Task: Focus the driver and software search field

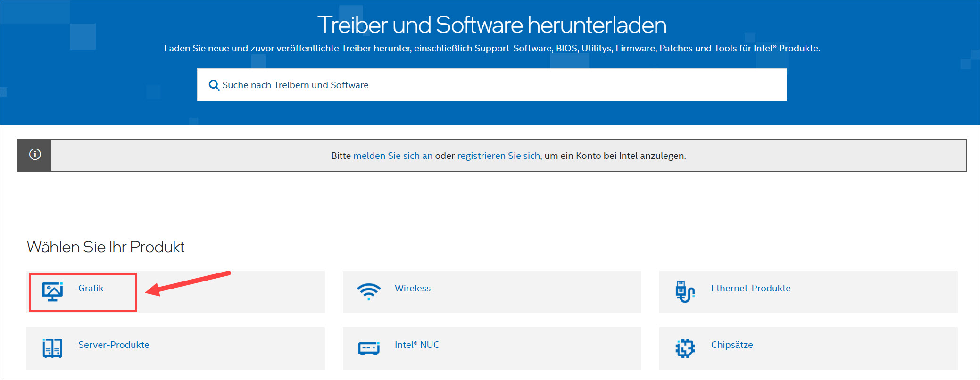Action: 492,85
